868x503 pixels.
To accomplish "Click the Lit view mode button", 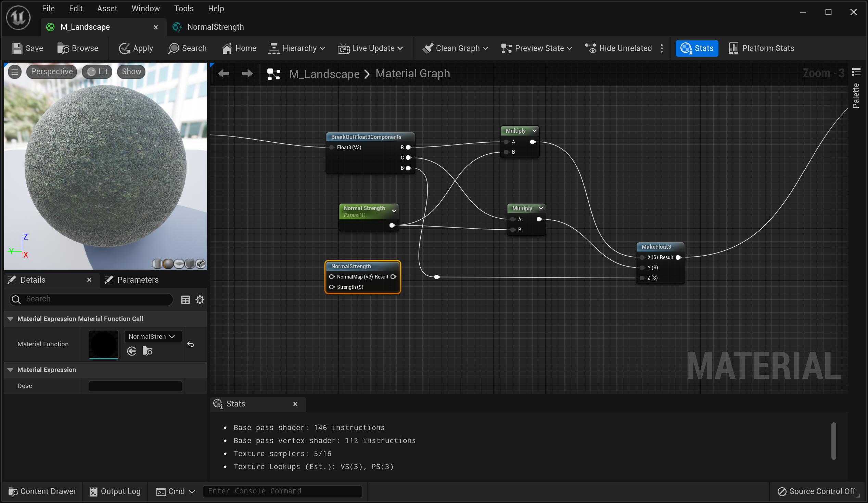I will tap(98, 72).
